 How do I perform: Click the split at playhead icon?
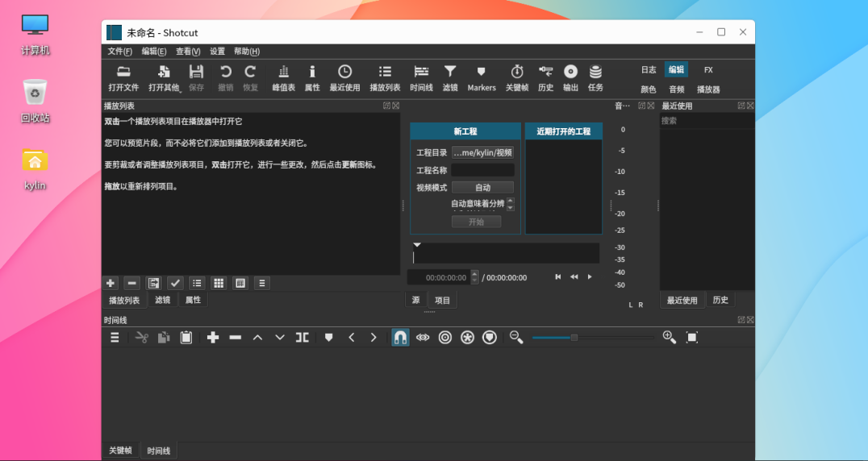click(x=303, y=337)
